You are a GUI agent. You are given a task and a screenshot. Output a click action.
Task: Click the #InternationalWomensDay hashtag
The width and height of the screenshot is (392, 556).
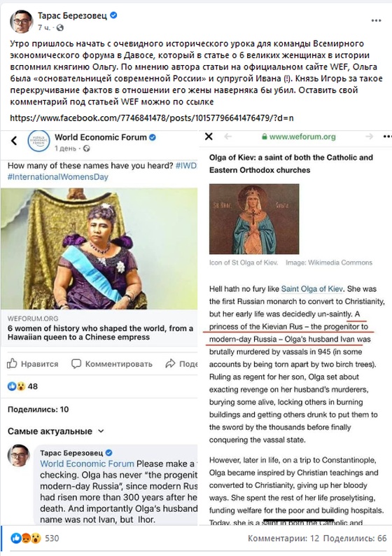[x=58, y=176]
